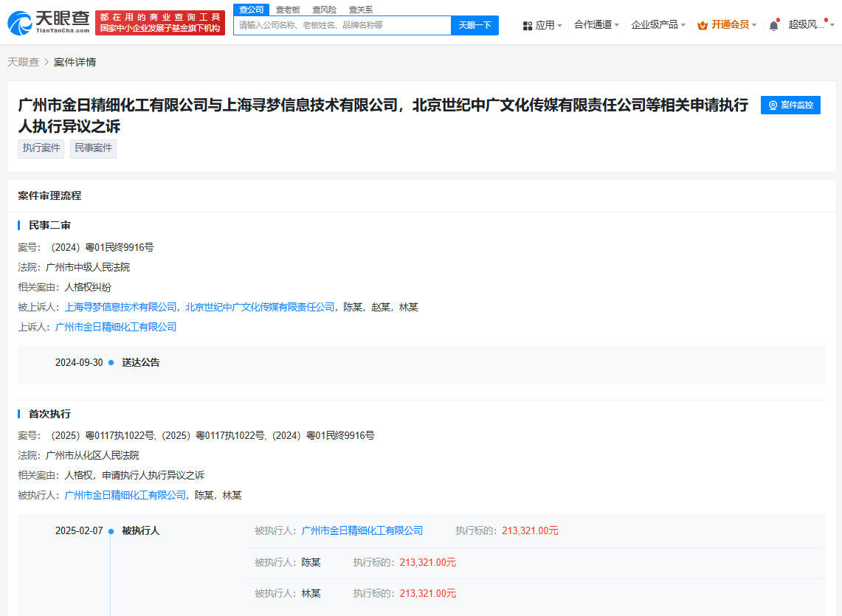The image size is (842, 616).
Task: Switch to the 查老板 tab
Action: pyautogui.click(x=289, y=10)
